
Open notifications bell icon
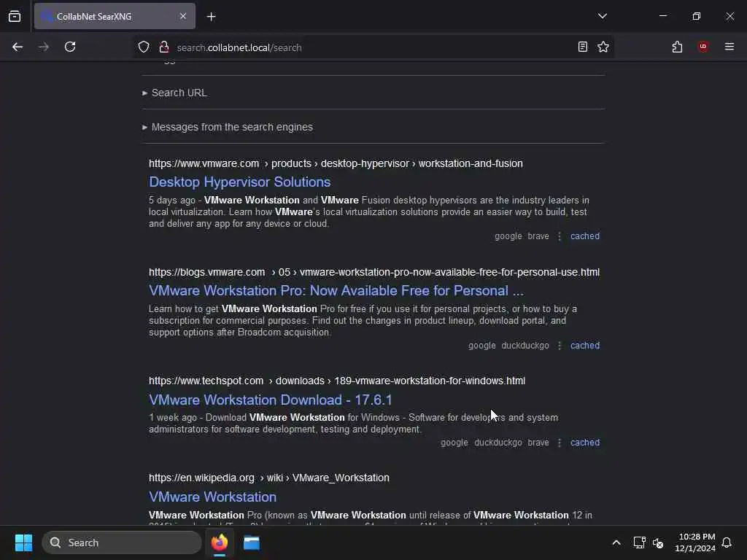pyautogui.click(x=727, y=542)
